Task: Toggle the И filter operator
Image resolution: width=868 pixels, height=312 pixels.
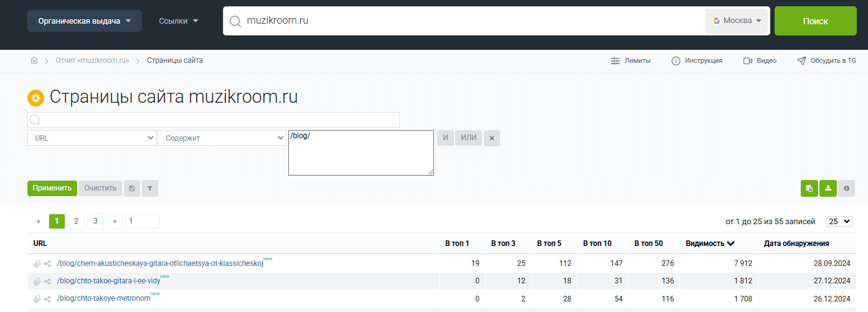Action: pyautogui.click(x=445, y=138)
